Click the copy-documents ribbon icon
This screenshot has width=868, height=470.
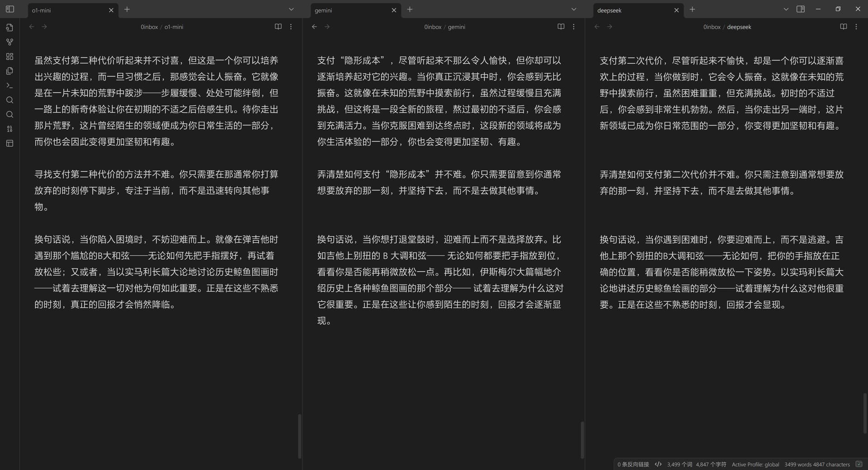[x=9, y=71]
